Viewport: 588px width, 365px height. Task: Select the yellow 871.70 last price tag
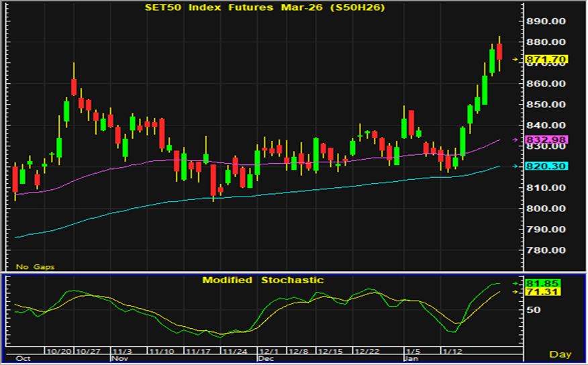546,60
